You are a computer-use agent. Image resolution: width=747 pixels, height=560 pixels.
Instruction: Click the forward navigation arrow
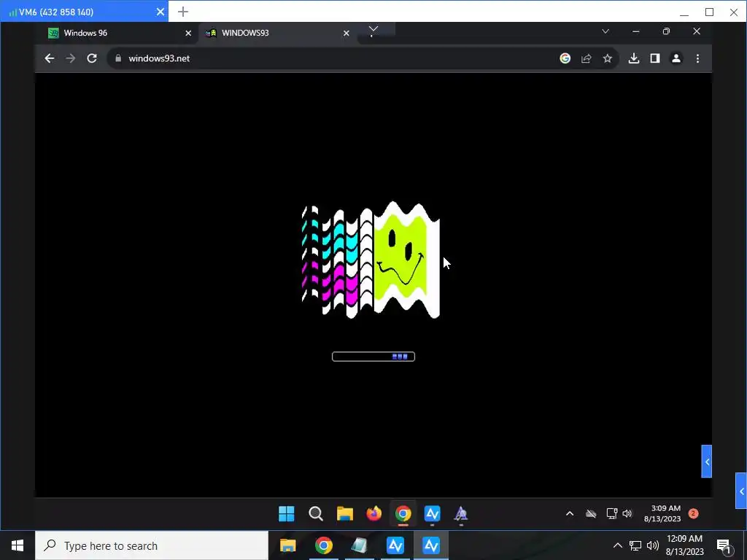tap(71, 58)
